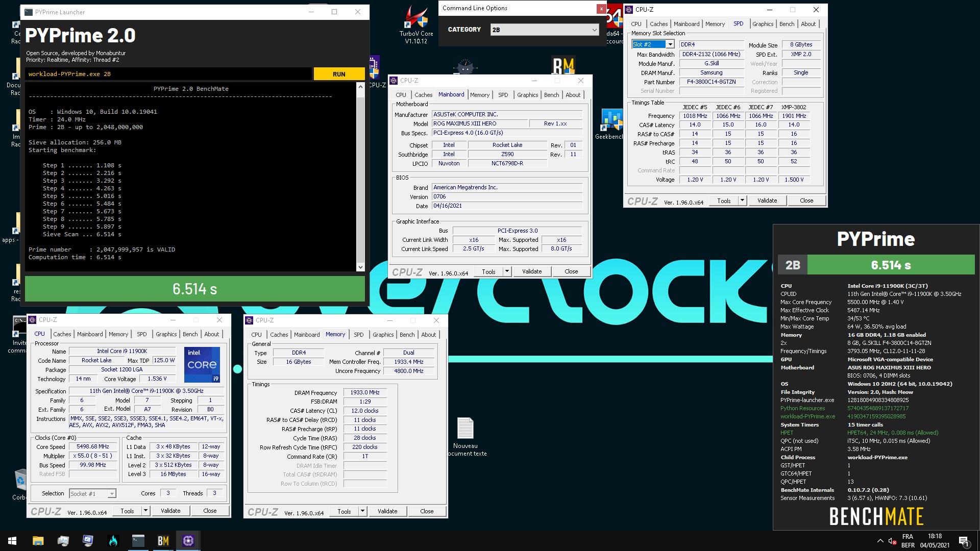Click the workload-PYPrime.exe 2B command field
This screenshot has width=980, height=551.
[168, 74]
